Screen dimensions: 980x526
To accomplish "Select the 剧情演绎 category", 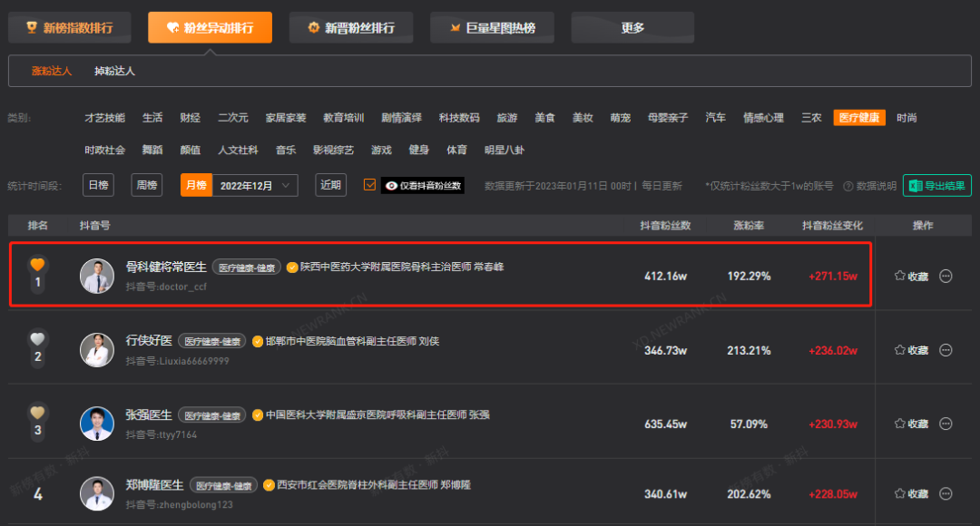I will (401, 118).
